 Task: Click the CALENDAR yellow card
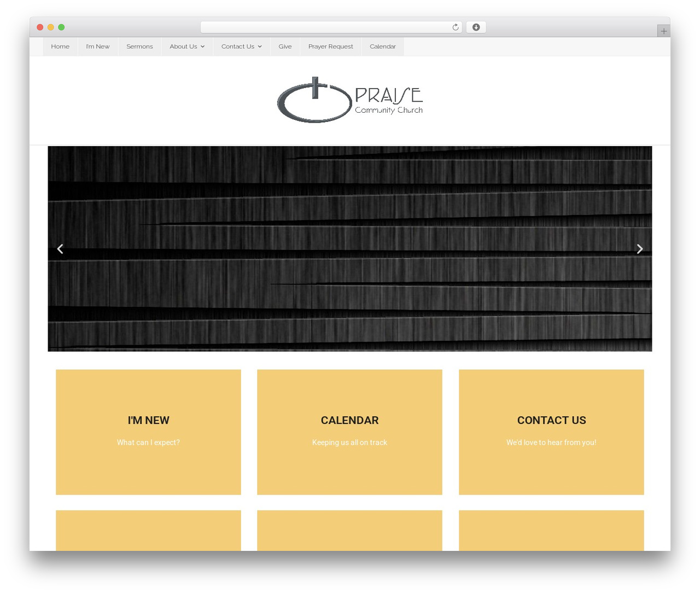[349, 432]
